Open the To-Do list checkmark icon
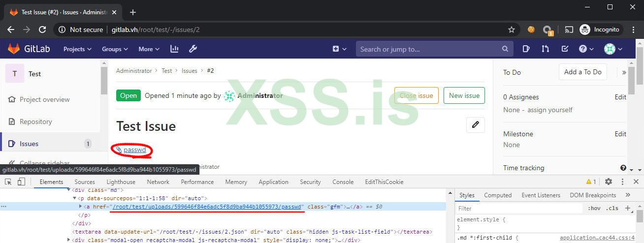The width and height of the screenshot is (644, 243). click(x=565, y=49)
